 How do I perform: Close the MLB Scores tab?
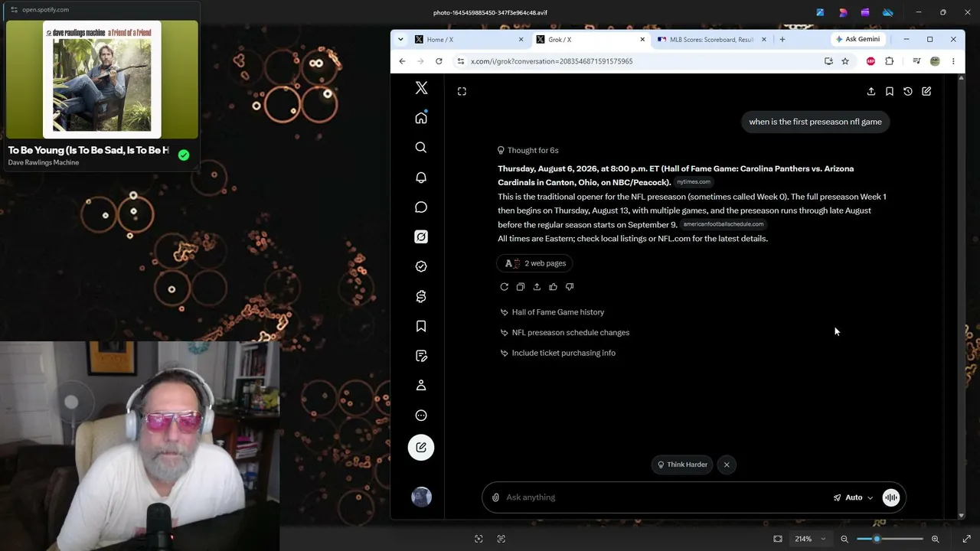pos(764,40)
